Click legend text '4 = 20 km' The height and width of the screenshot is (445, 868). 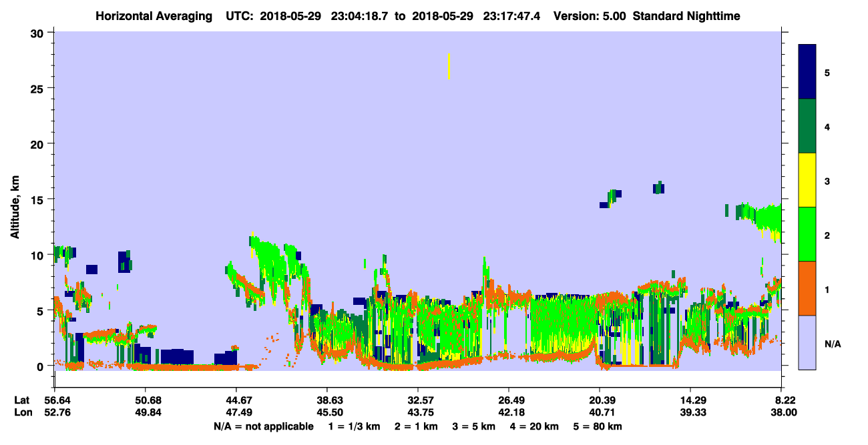click(535, 426)
